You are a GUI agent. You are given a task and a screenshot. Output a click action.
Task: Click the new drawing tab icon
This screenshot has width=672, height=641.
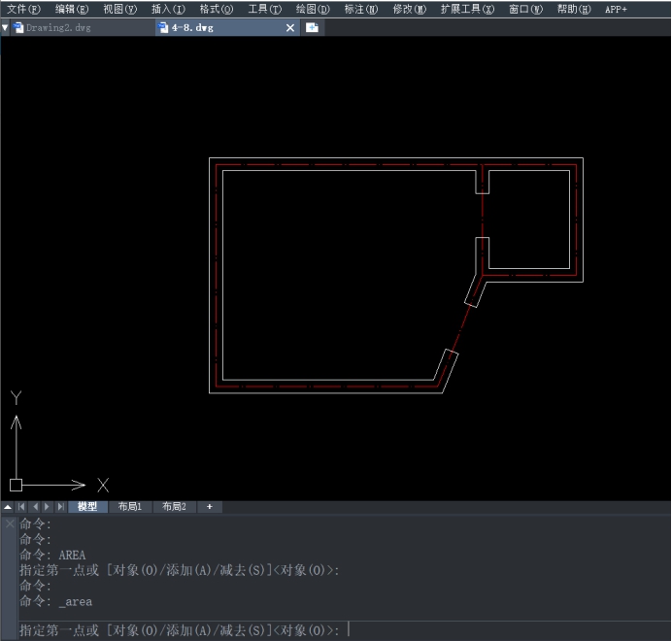pos(312,28)
